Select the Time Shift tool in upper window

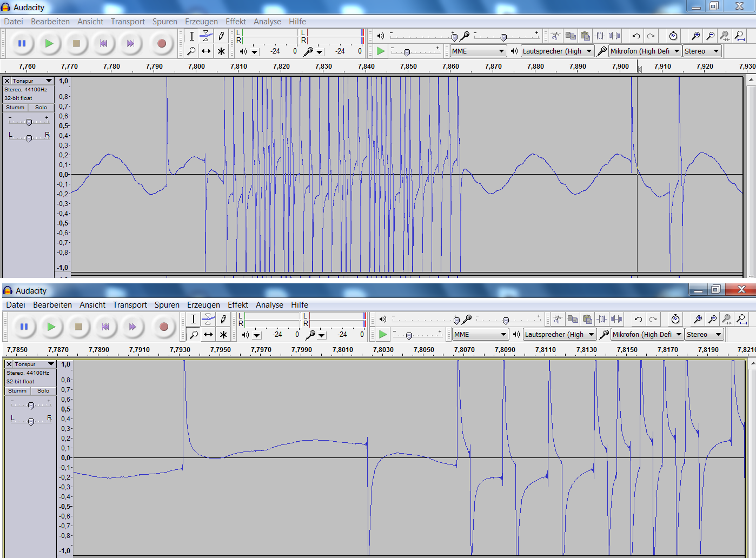point(206,51)
